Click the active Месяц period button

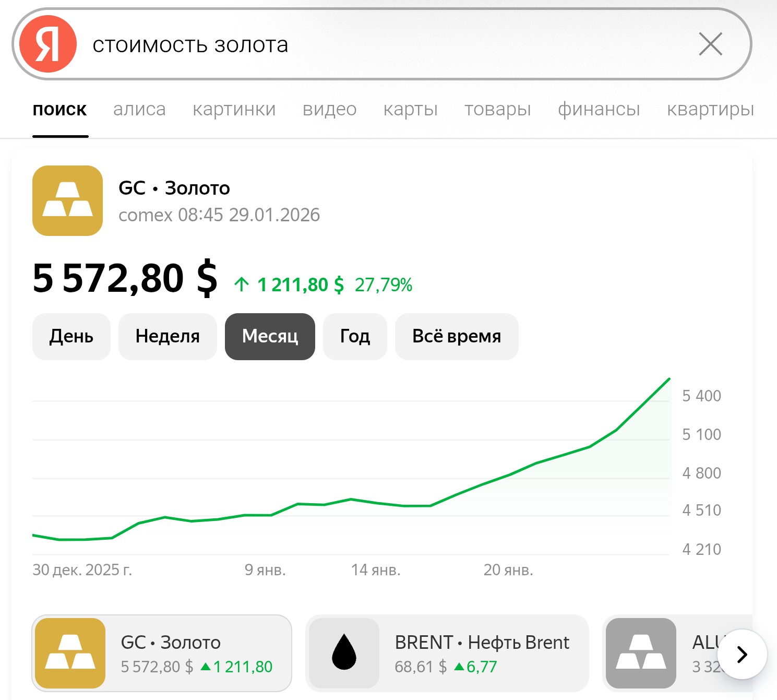pos(270,337)
